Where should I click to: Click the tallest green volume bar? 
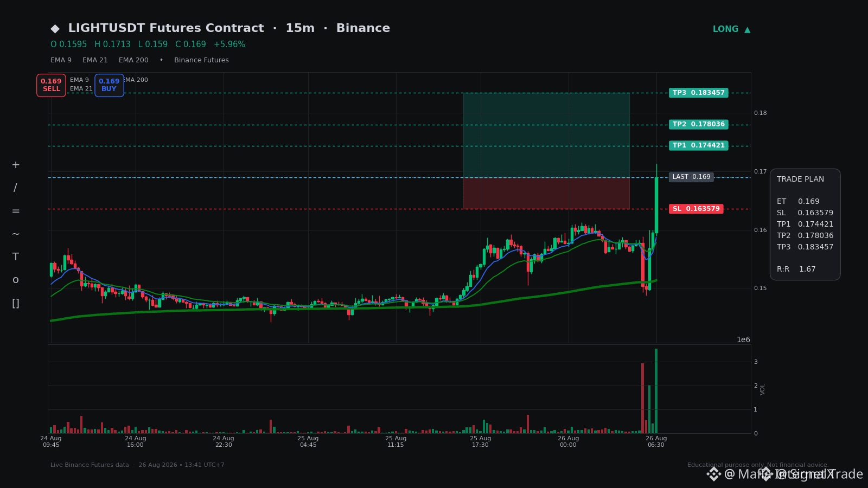tap(656, 391)
